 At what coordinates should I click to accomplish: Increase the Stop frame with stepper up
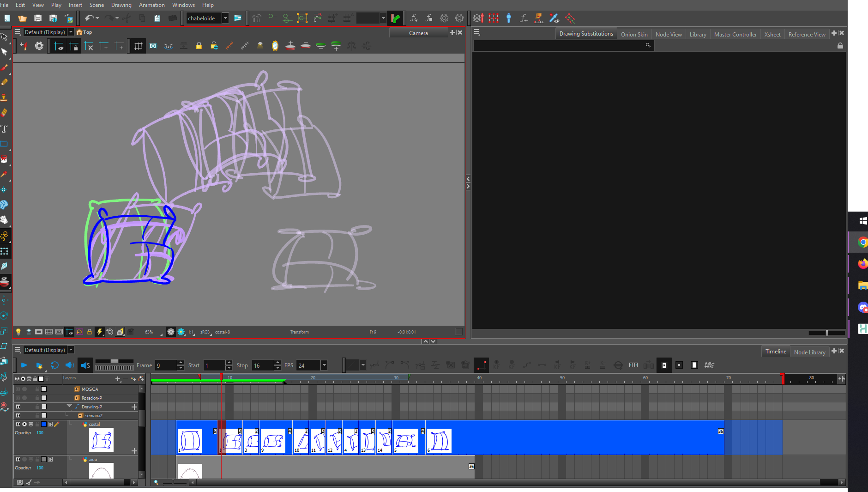click(x=277, y=362)
